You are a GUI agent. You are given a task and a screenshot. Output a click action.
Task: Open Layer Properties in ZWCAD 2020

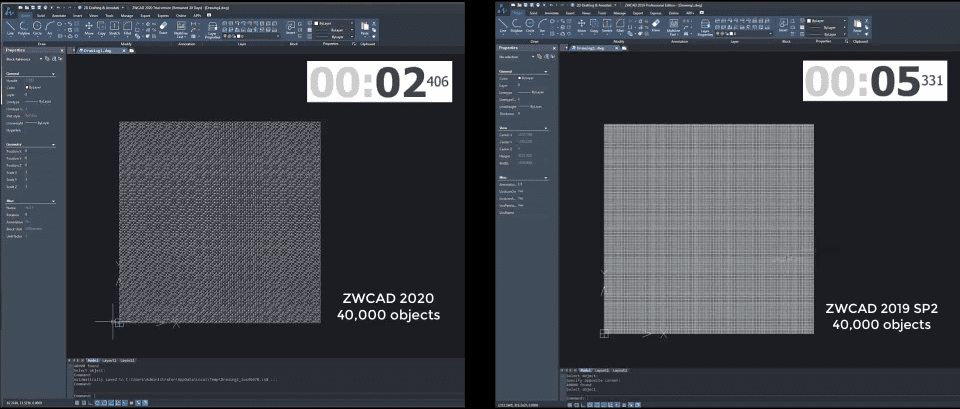pos(212,30)
